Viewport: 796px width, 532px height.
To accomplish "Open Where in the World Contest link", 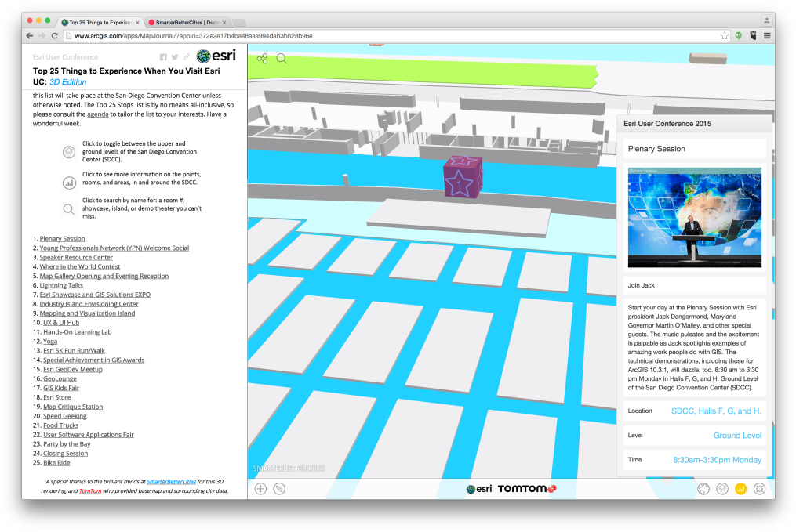I will point(80,266).
